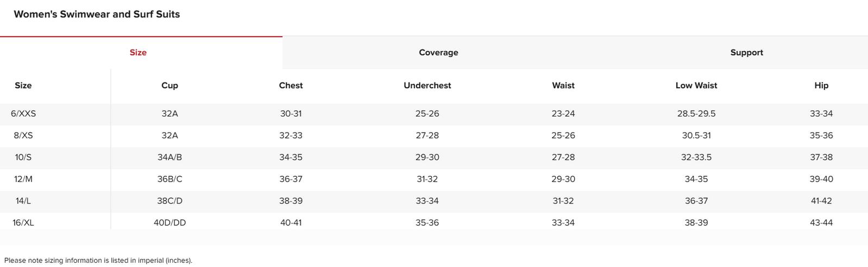Viewport: 868px width, 267px height.
Task: Click the Chest column header
Action: [x=291, y=85]
